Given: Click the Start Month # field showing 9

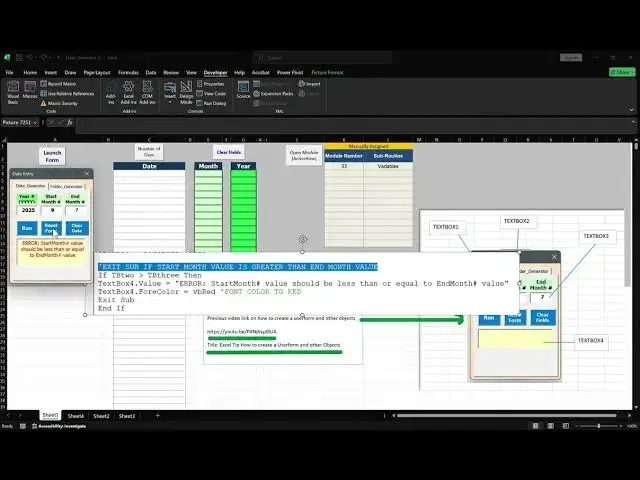Looking at the screenshot, I should (x=52, y=210).
